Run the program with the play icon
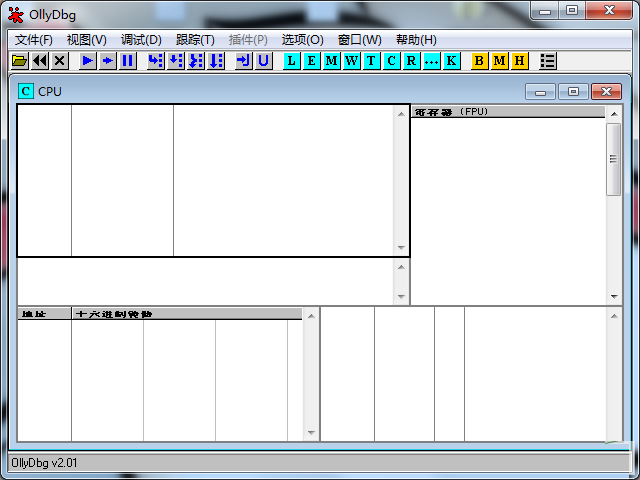640x480 pixels. 87,61
